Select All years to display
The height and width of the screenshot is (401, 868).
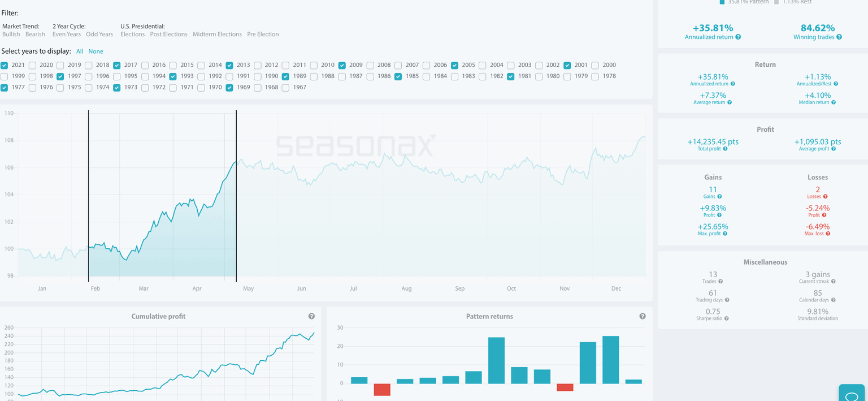80,51
